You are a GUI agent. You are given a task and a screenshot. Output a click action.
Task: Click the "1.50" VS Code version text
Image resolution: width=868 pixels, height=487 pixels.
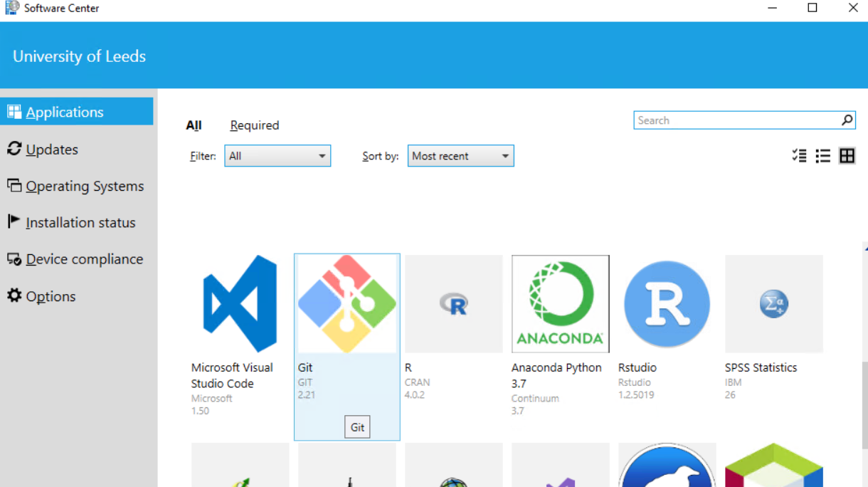(x=200, y=410)
